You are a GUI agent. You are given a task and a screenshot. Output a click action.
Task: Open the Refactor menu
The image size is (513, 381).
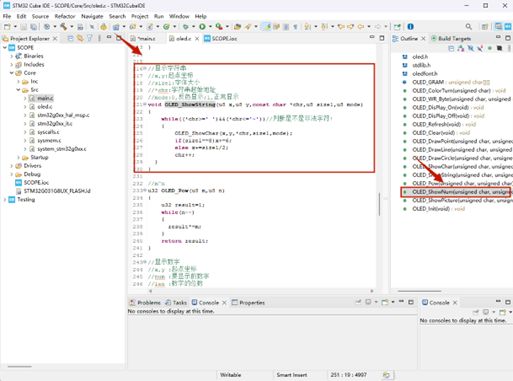(65, 16)
